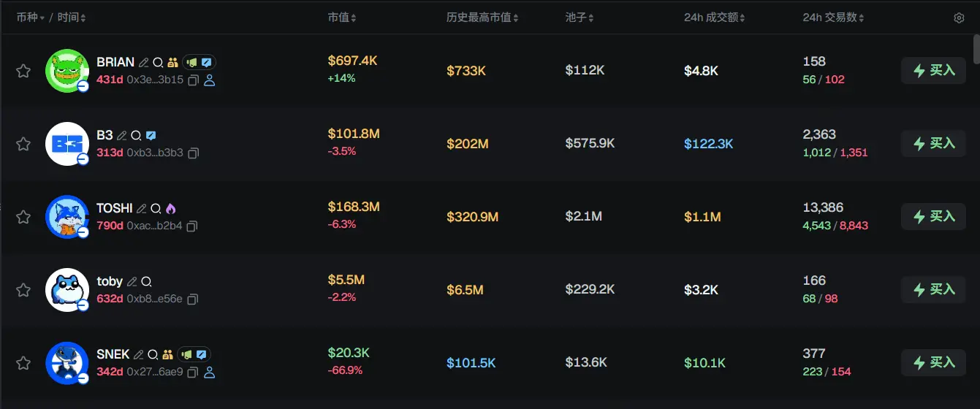The image size is (980, 409).
Task: Open the toby token avatar
Action: [x=67, y=289]
